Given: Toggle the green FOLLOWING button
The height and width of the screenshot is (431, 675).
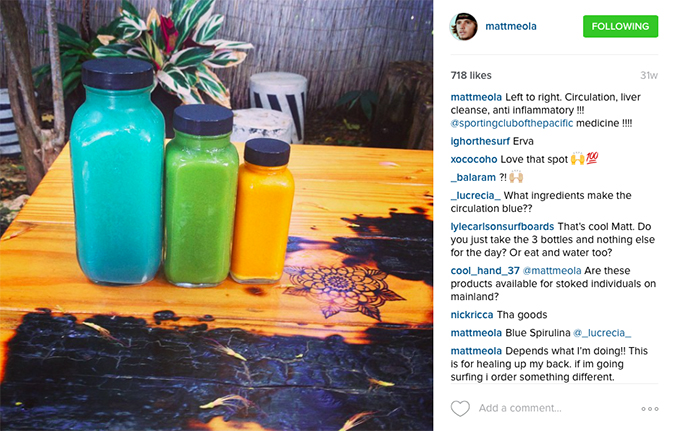Looking at the screenshot, I should pos(620,26).
